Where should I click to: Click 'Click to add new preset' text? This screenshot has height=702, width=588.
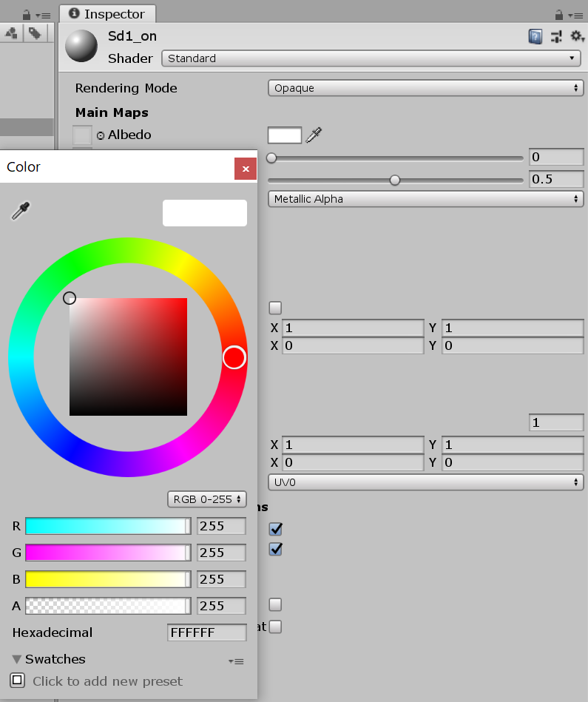(108, 681)
